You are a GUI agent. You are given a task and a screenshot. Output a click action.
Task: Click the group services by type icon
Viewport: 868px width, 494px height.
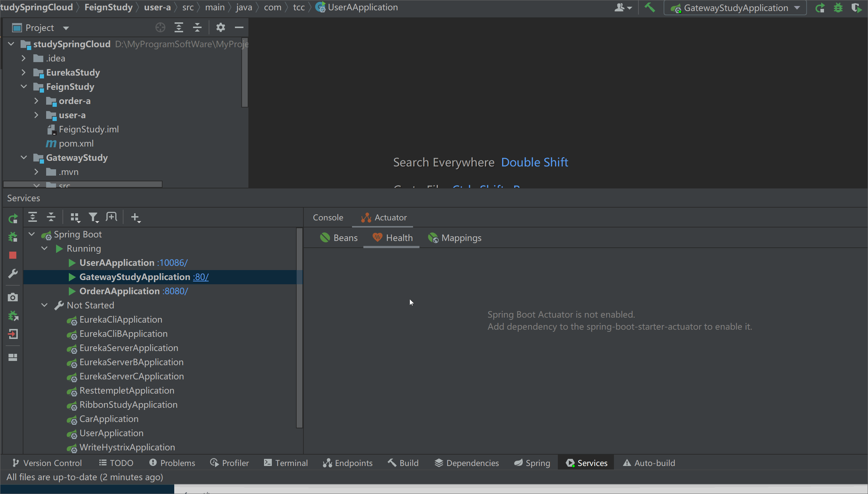coord(74,217)
